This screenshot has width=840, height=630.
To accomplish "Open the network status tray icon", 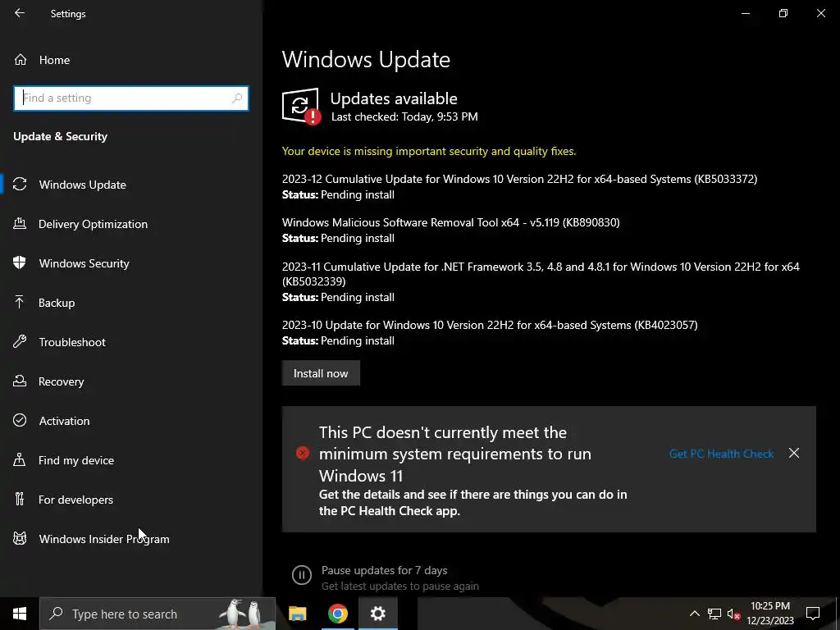I will tap(714, 614).
